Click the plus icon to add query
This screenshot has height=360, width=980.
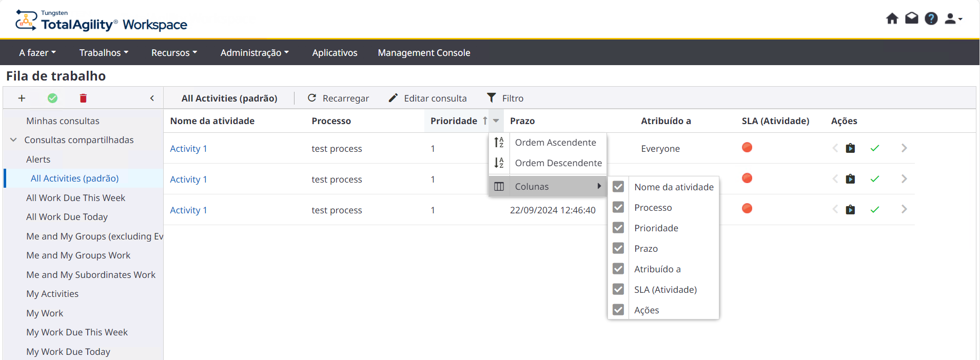(x=22, y=98)
